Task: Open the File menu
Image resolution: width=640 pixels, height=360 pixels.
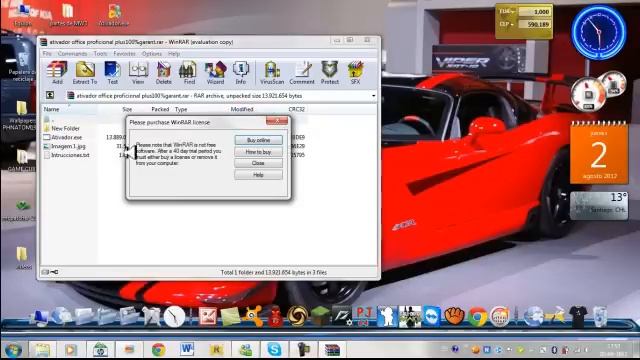Action: [x=47, y=53]
